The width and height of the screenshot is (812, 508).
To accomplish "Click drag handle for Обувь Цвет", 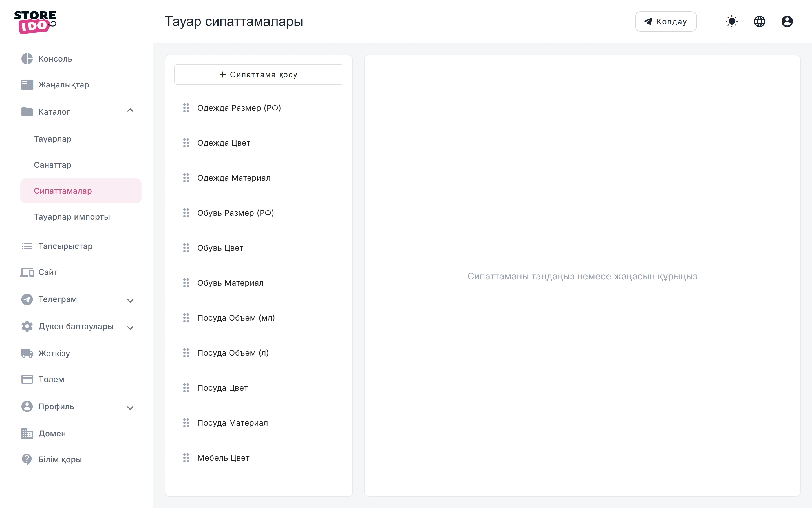I will pos(186,248).
